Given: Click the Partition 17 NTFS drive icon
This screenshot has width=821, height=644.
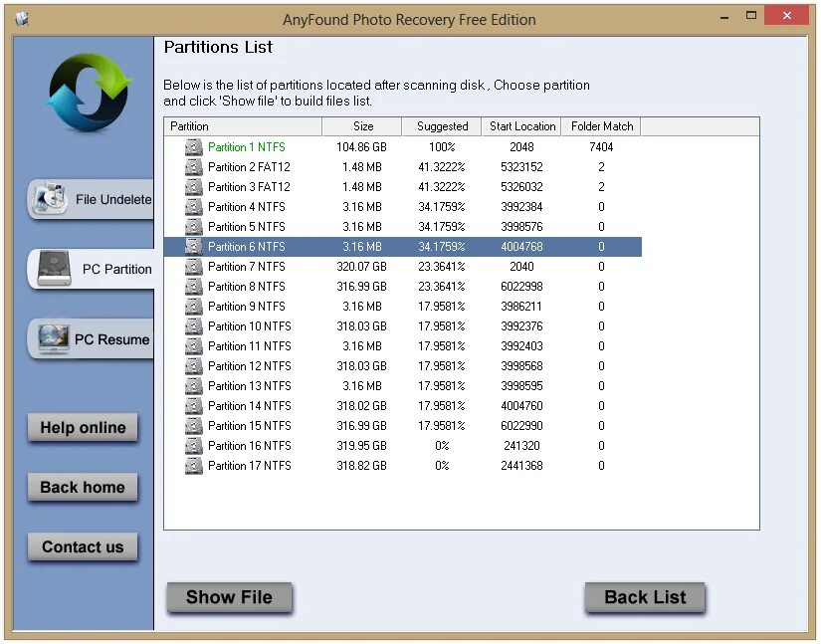Looking at the screenshot, I should 194,466.
